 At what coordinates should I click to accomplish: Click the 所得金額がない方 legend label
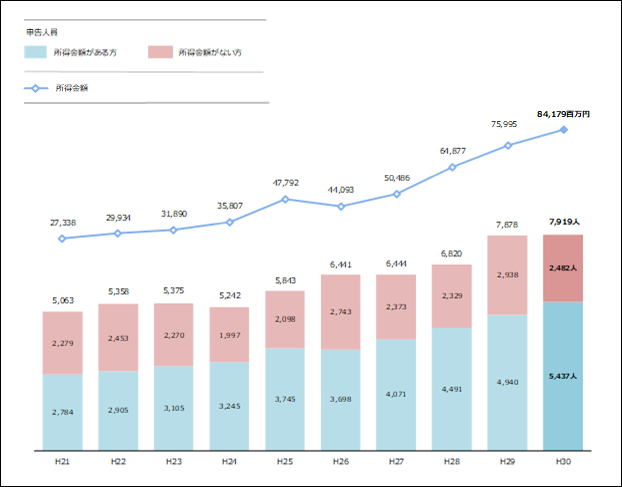pos(210,52)
